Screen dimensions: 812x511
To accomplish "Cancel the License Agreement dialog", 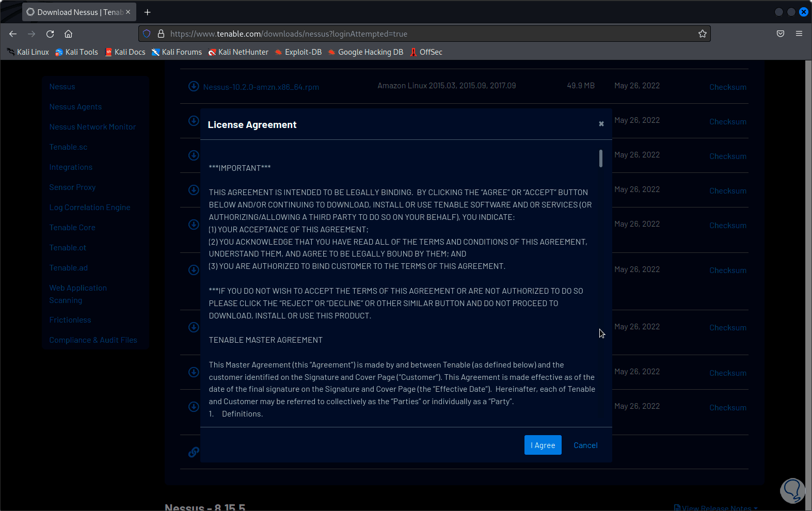I will 585,445.
